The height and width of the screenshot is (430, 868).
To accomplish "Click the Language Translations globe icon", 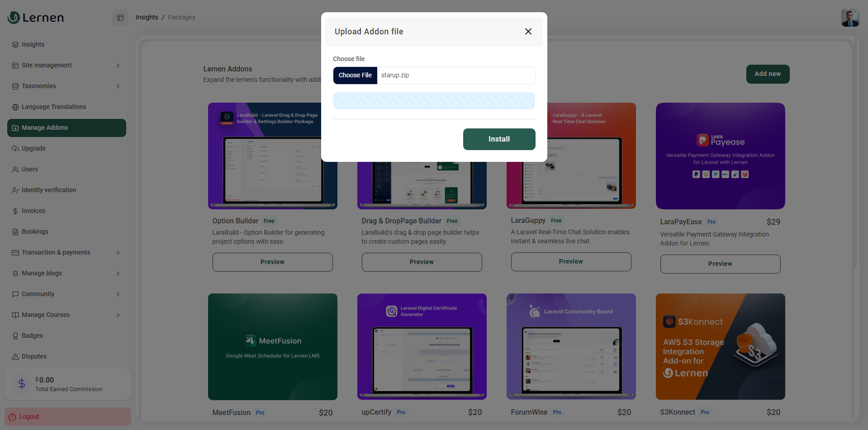I will pyautogui.click(x=15, y=107).
